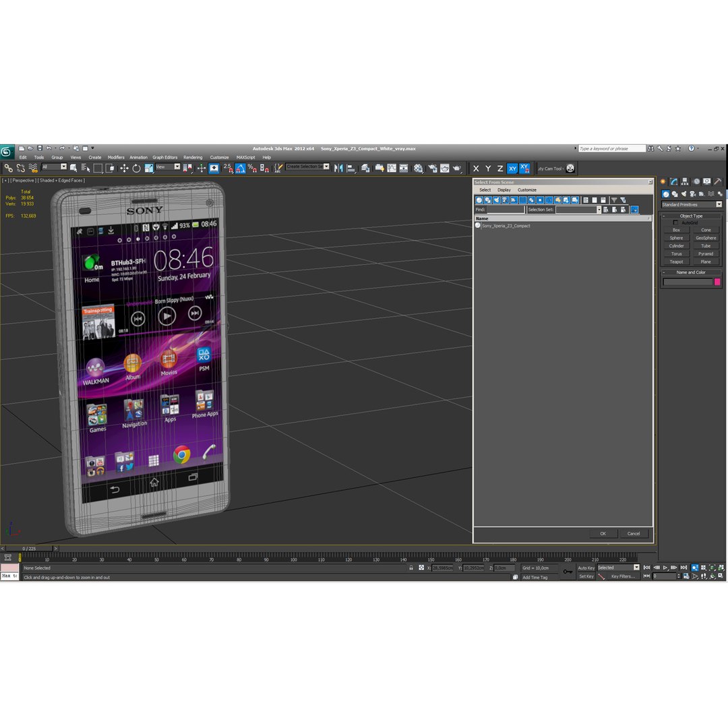Screen dimensions: 728x728
Task: Click OK in Select From Scene dialog
Action: [x=603, y=533]
